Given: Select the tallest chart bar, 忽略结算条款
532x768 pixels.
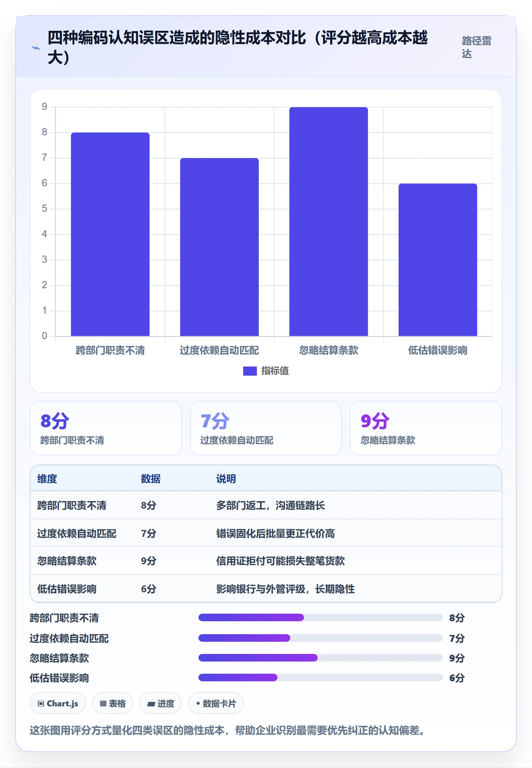Looking at the screenshot, I should (329, 222).
